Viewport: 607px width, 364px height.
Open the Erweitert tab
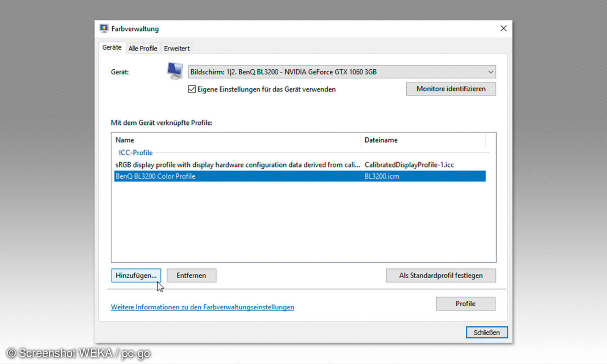(x=176, y=48)
